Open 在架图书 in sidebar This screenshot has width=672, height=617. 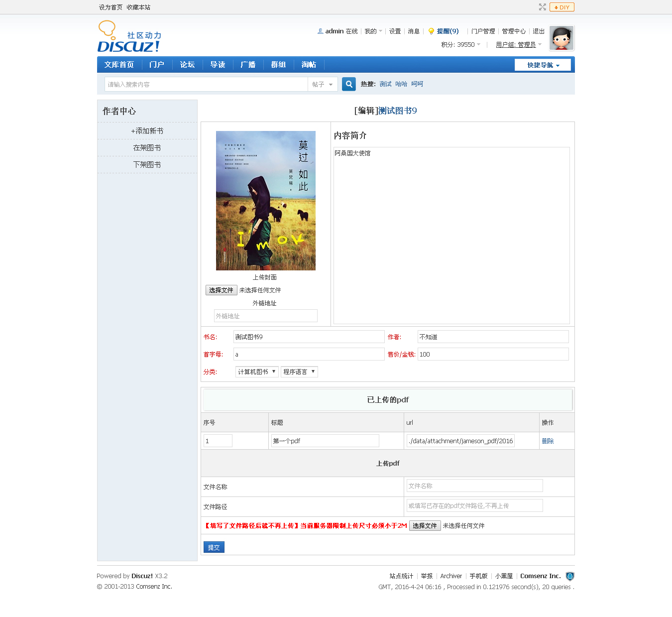pos(147,147)
